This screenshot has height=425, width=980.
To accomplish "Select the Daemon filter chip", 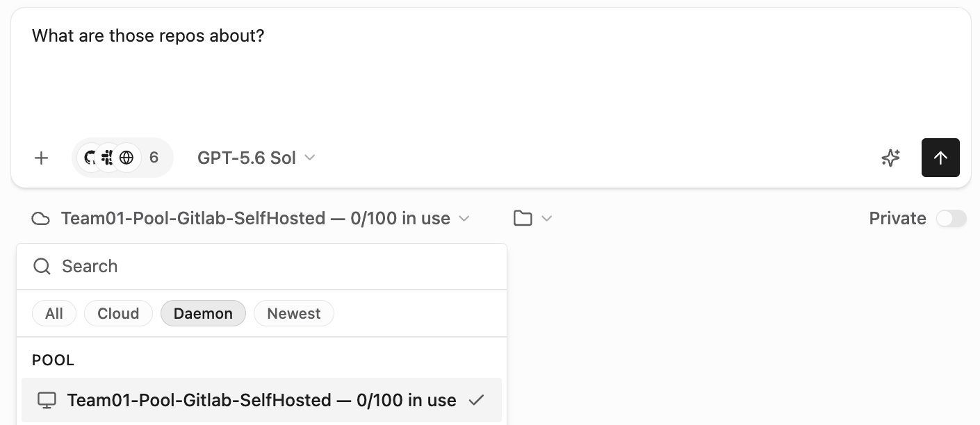I will point(203,313).
